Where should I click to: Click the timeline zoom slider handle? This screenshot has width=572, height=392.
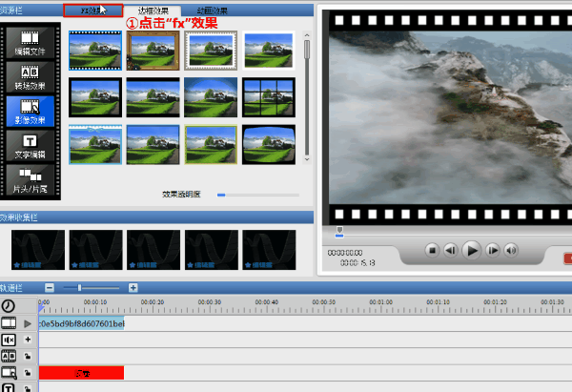pyautogui.click(x=79, y=288)
